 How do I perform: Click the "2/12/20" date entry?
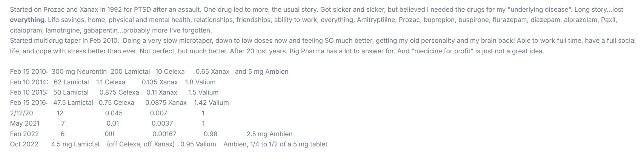pos(22,113)
